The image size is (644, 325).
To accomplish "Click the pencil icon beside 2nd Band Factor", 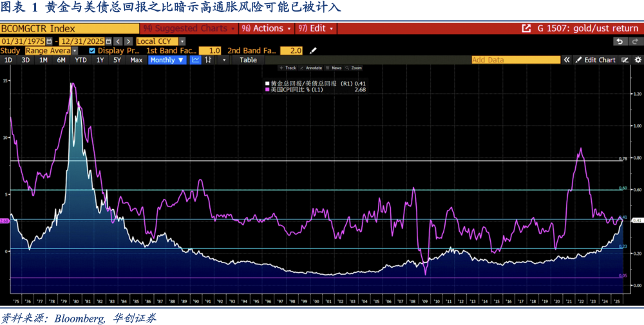I will tap(313, 51).
